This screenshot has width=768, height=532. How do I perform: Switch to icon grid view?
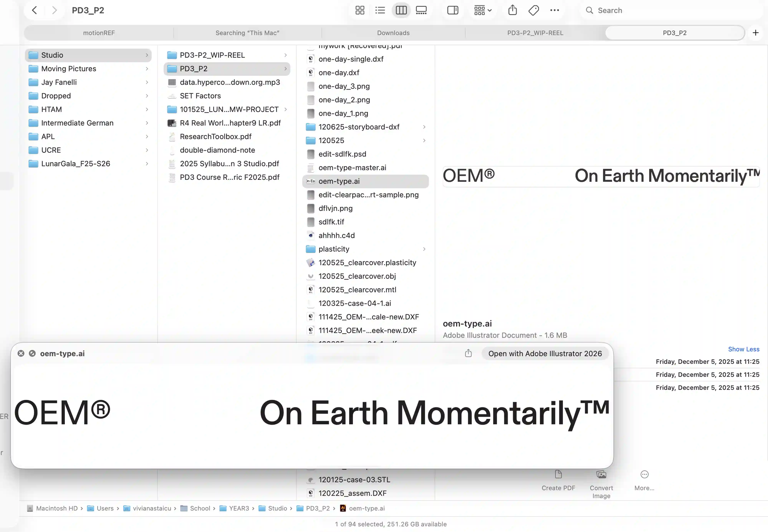[360, 10]
